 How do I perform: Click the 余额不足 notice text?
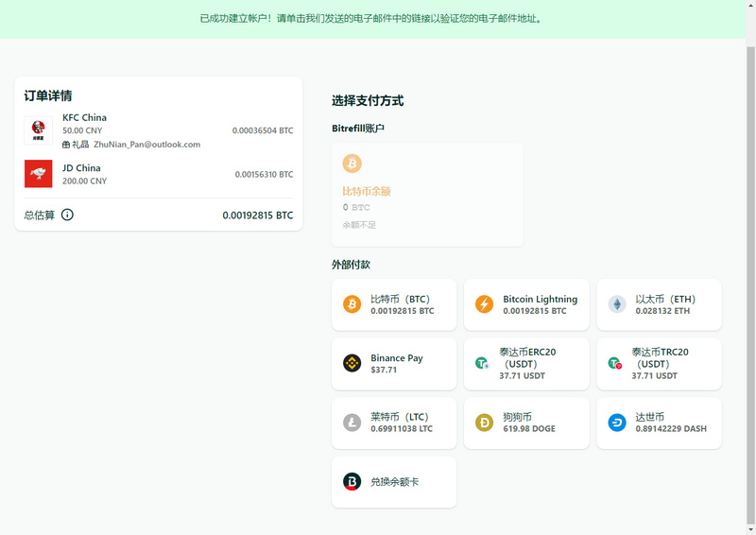pos(359,225)
